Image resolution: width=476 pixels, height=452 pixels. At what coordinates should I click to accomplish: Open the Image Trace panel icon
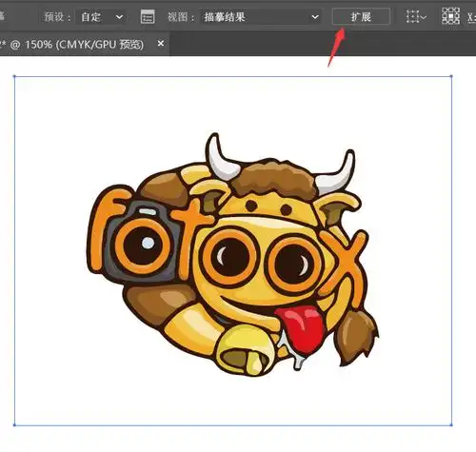(x=148, y=17)
